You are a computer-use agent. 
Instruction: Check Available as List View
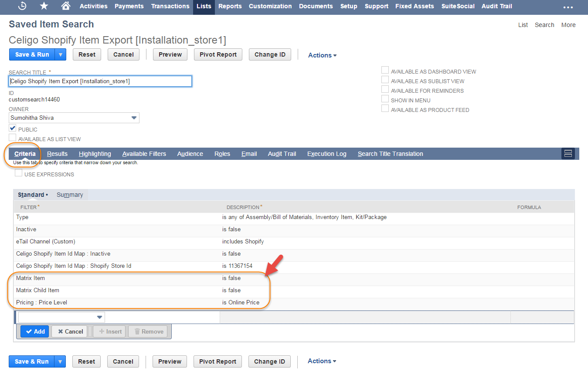(x=12, y=138)
